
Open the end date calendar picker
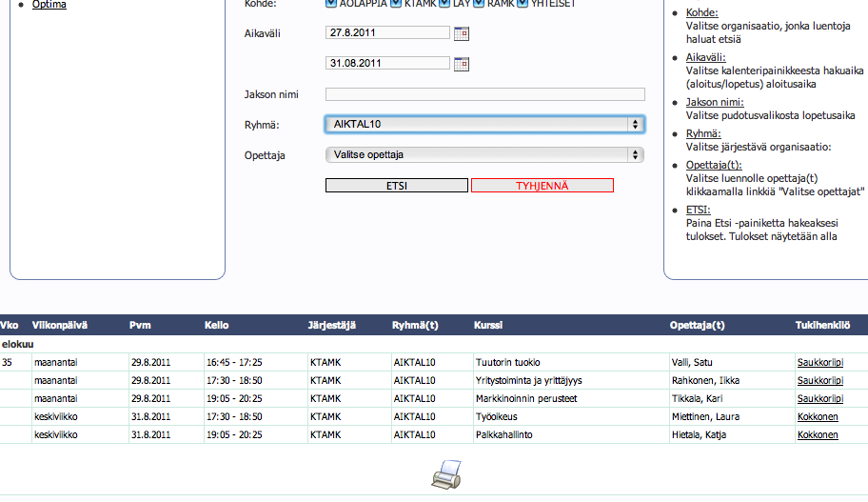point(462,65)
